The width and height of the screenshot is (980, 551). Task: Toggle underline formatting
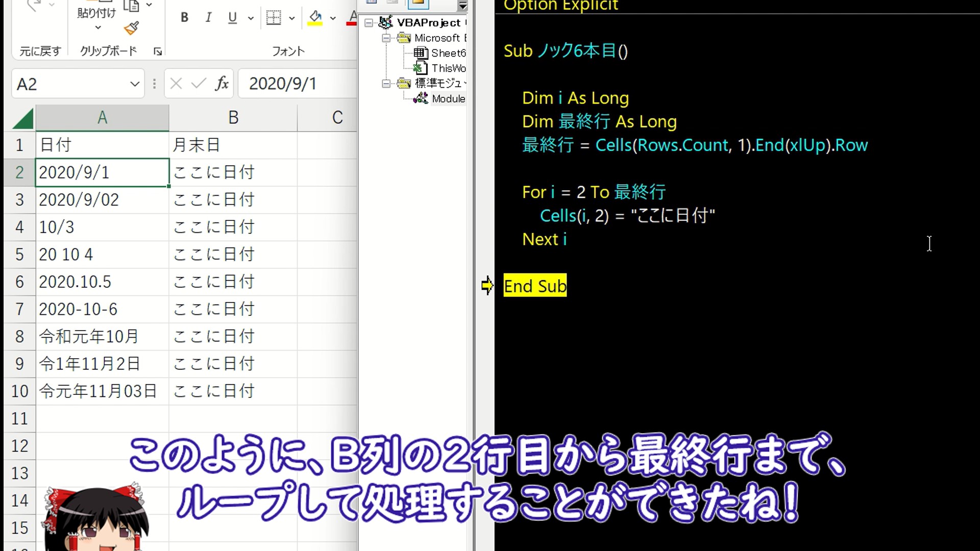233,18
